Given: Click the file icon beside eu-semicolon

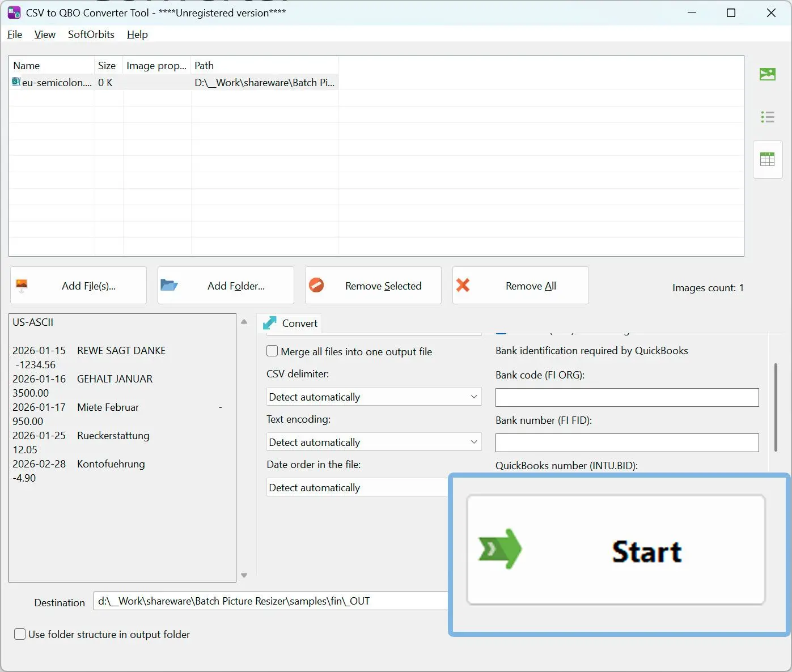Looking at the screenshot, I should [16, 82].
